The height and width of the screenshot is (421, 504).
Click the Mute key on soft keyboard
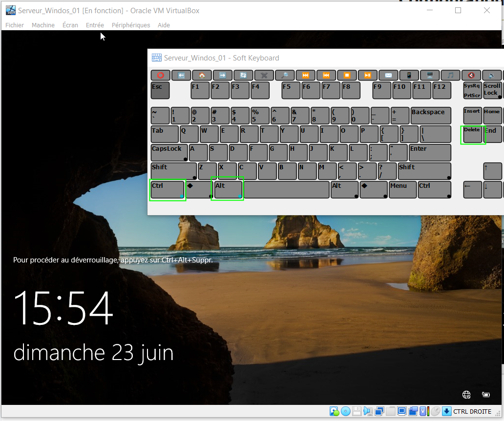pyautogui.click(x=471, y=76)
